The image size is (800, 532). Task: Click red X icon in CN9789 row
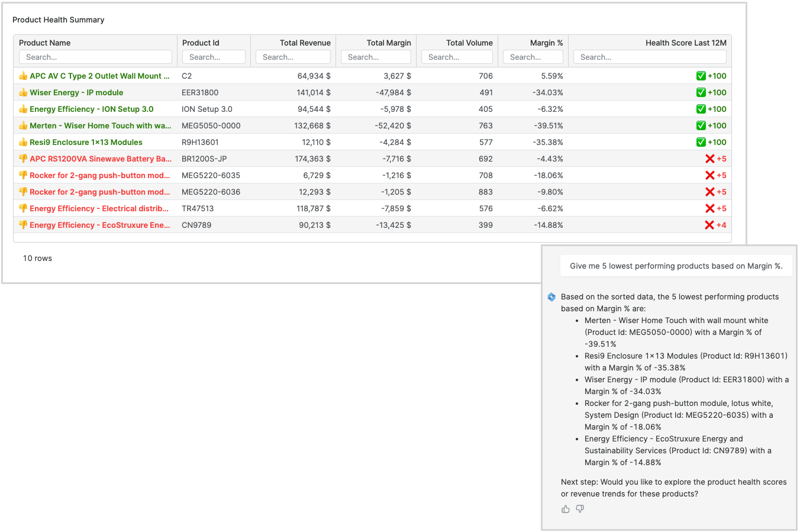coord(709,225)
